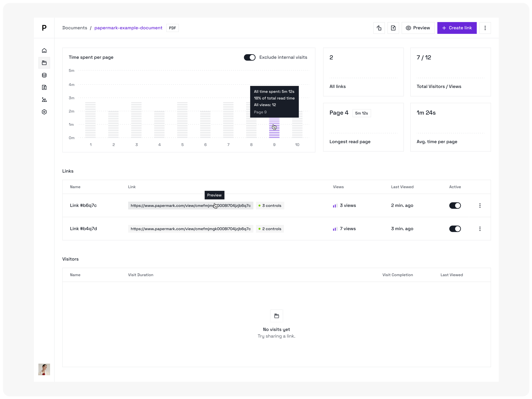Open the actions menu for Link #b6q7c
The image size is (532, 399).
(x=480, y=205)
